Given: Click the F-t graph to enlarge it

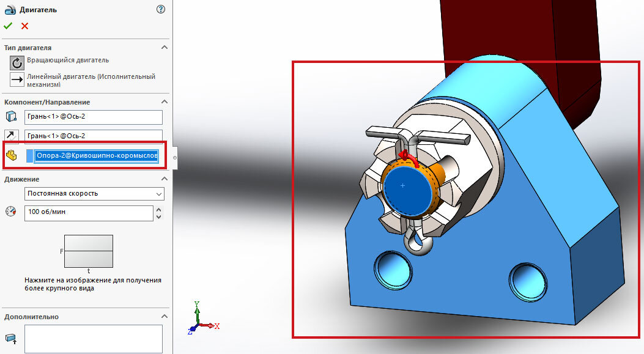Looking at the screenshot, I should (x=89, y=251).
